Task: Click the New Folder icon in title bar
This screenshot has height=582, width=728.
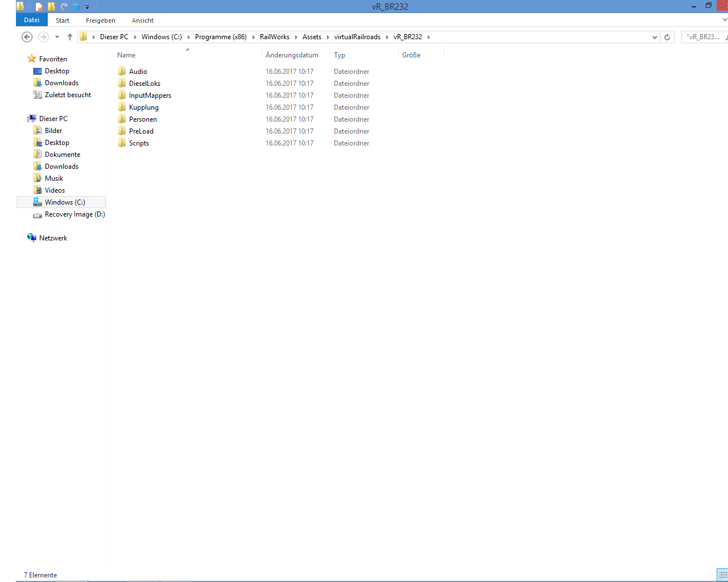Action: pos(51,7)
